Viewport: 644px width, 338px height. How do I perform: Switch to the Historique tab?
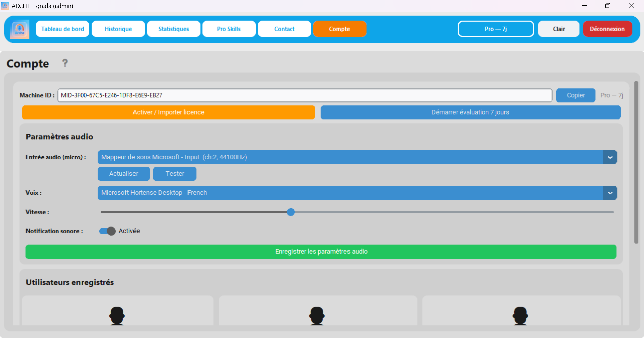118,29
